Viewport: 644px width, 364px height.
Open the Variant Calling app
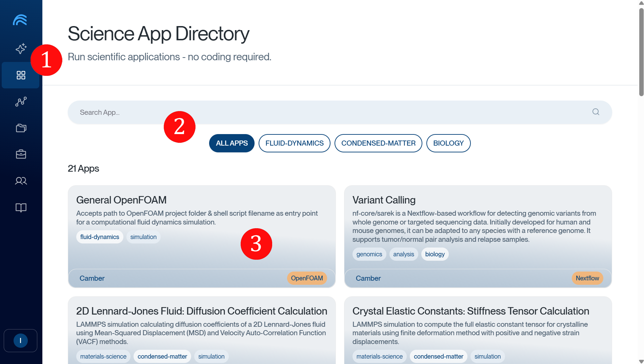(384, 200)
